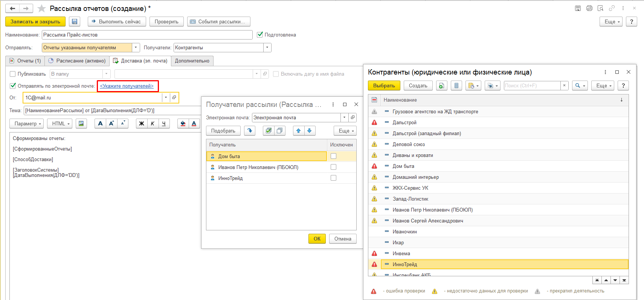Open the search magnifier dropdown in Контрагенты
This screenshot has height=300, width=644.
pos(580,85)
